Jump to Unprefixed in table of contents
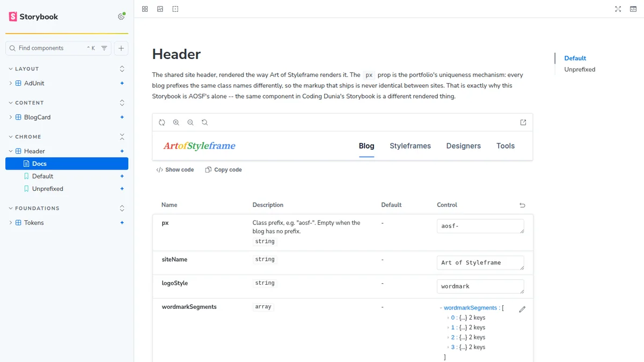 (x=580, y=69)
